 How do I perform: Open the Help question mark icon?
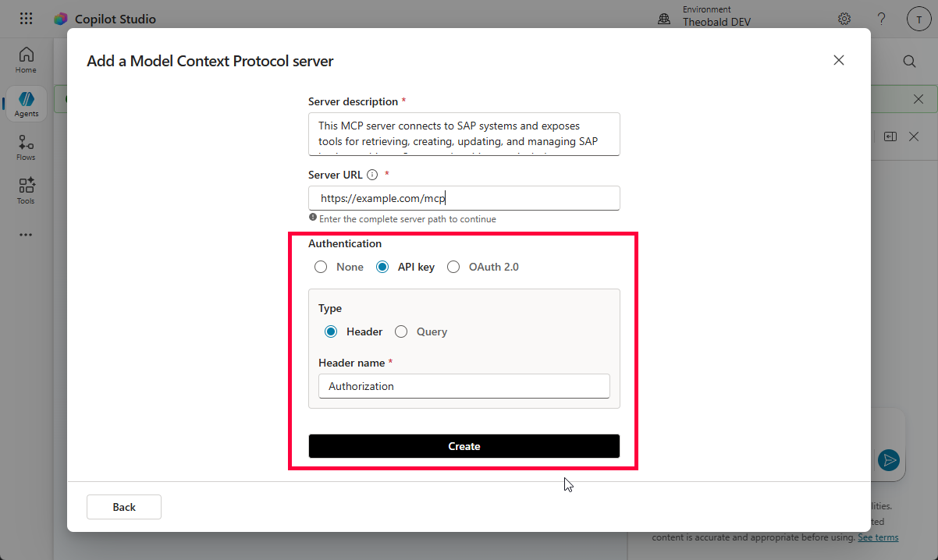pos(882,19)
